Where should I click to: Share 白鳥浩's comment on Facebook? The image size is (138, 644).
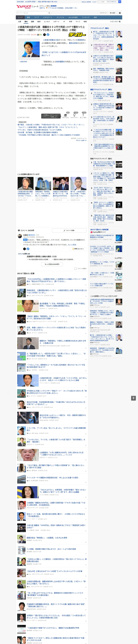pos(28,249)
